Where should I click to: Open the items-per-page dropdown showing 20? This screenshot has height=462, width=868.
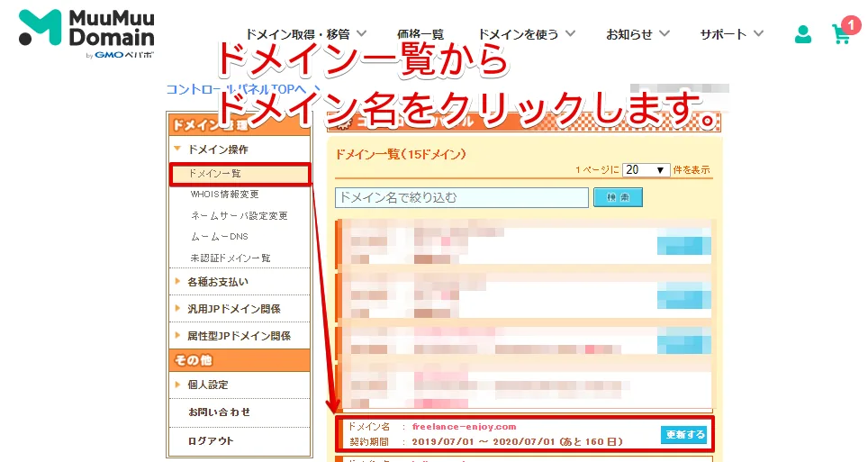[646, 170]
